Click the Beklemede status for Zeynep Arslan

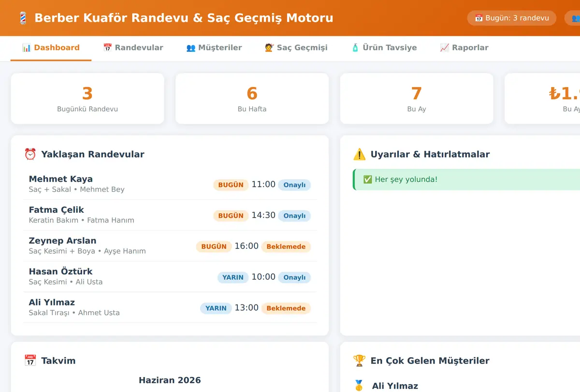pyautogui.click(x=286, y=247)
